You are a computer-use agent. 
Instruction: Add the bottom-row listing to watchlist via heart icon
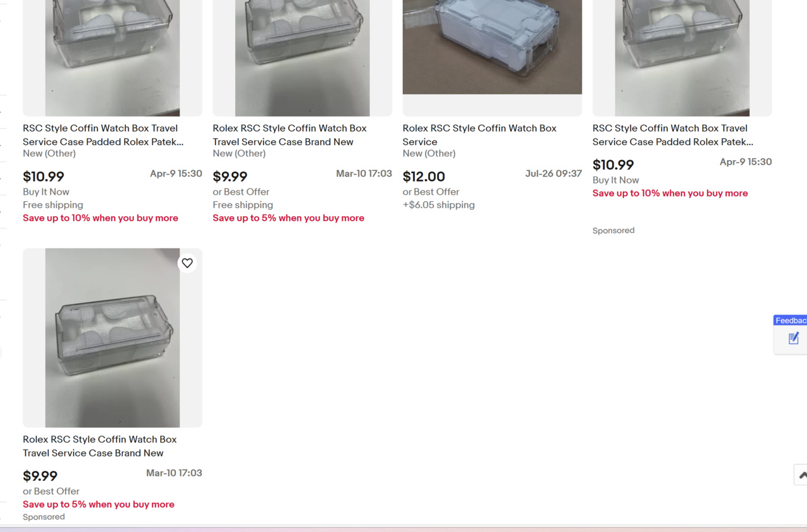(x=187, y=263)
